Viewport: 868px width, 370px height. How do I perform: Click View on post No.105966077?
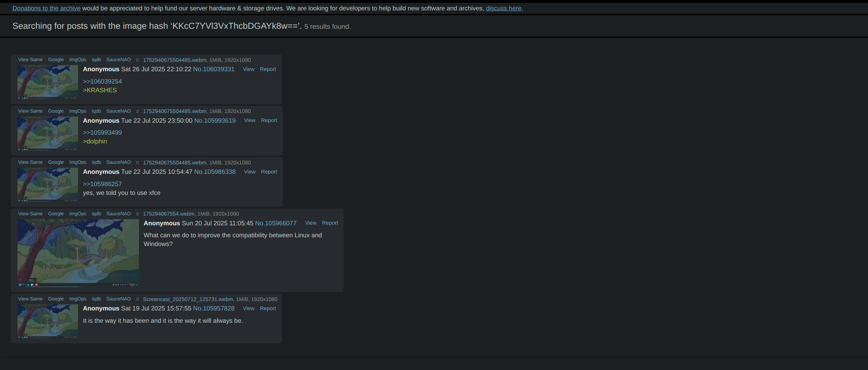click(x=311, y=223)
